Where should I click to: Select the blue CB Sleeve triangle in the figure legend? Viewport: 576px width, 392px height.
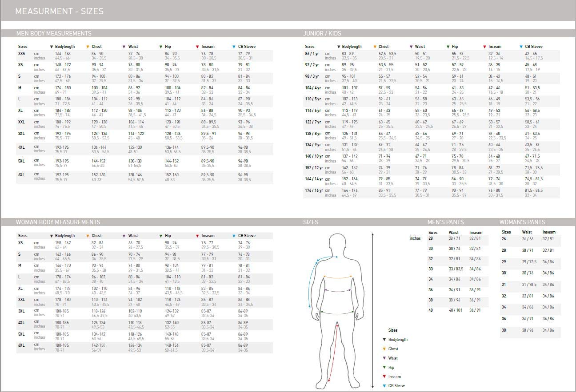(x=384, y=386)
